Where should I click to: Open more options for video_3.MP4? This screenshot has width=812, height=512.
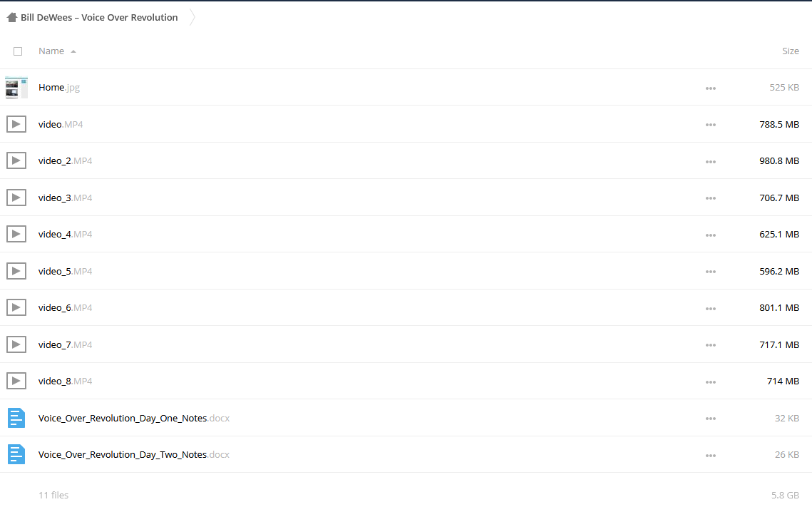pyautogui.click(x=711, y=198)
